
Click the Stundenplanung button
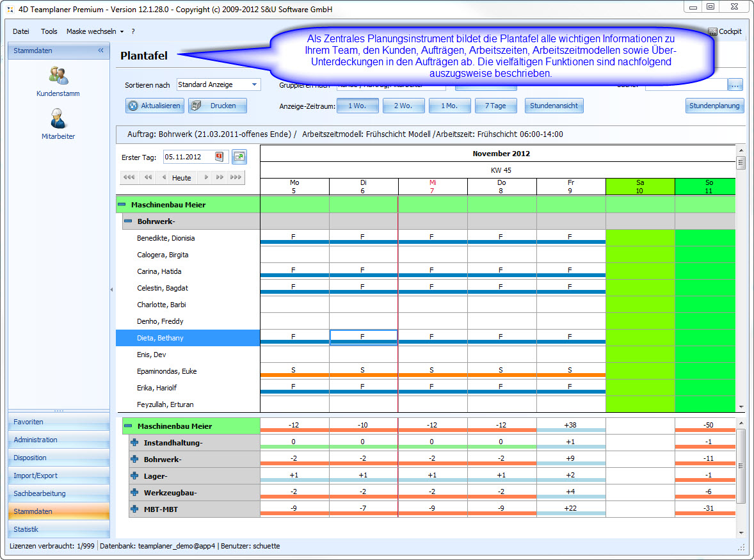[x=714, y=106]
